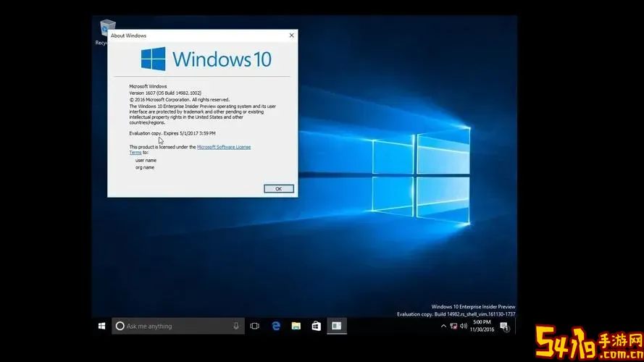Screen dimensions: 644x362
Task: Click the 'Evaluation copy. Expires 5/1/2017' line
Action: pyautogui.click(x=172, y=133)
